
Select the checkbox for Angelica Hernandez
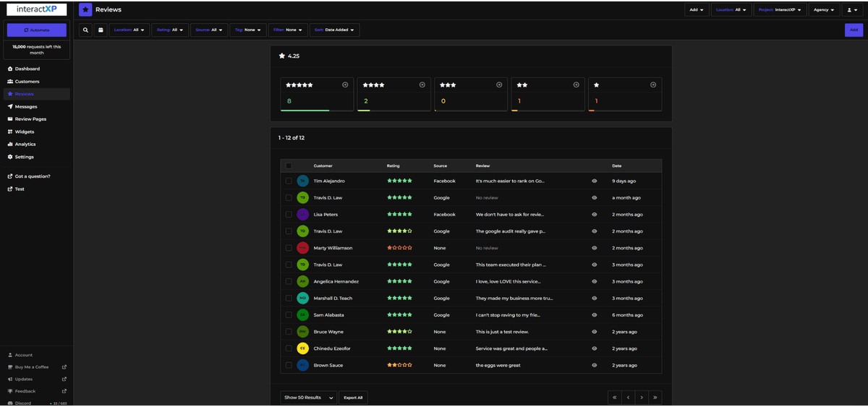[289, 281]
